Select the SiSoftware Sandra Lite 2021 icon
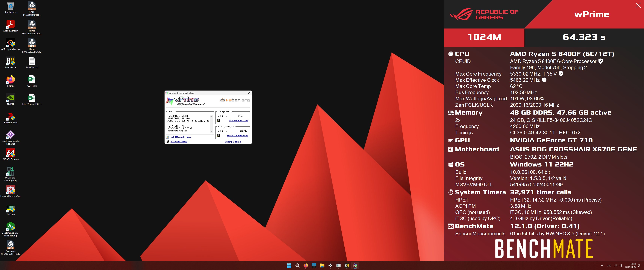Image resolution: width=644 pixels, height=270 pixels. 10,137
